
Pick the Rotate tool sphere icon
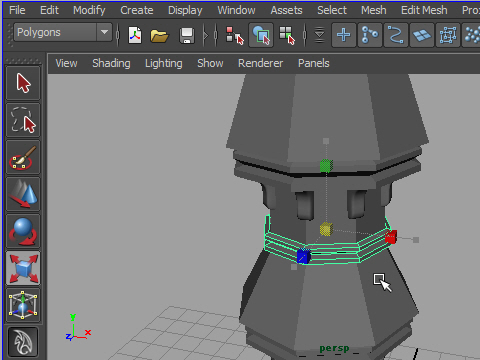(x=23, y=231)
